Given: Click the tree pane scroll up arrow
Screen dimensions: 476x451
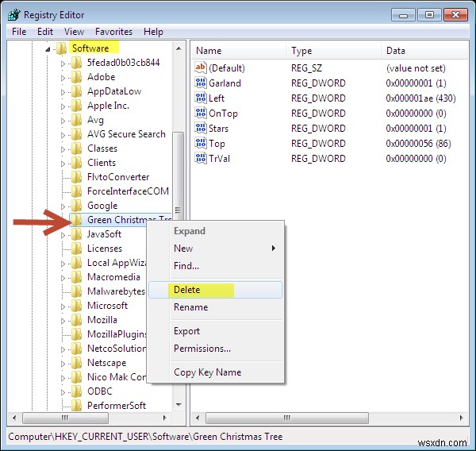Looking at the screenshot, I should 178,48.
